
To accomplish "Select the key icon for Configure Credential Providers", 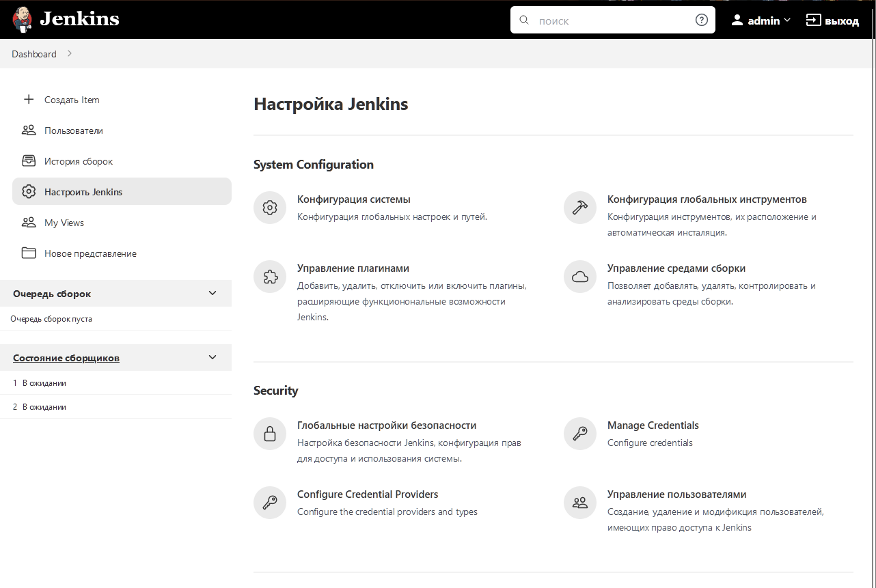I will click(269, 502).
